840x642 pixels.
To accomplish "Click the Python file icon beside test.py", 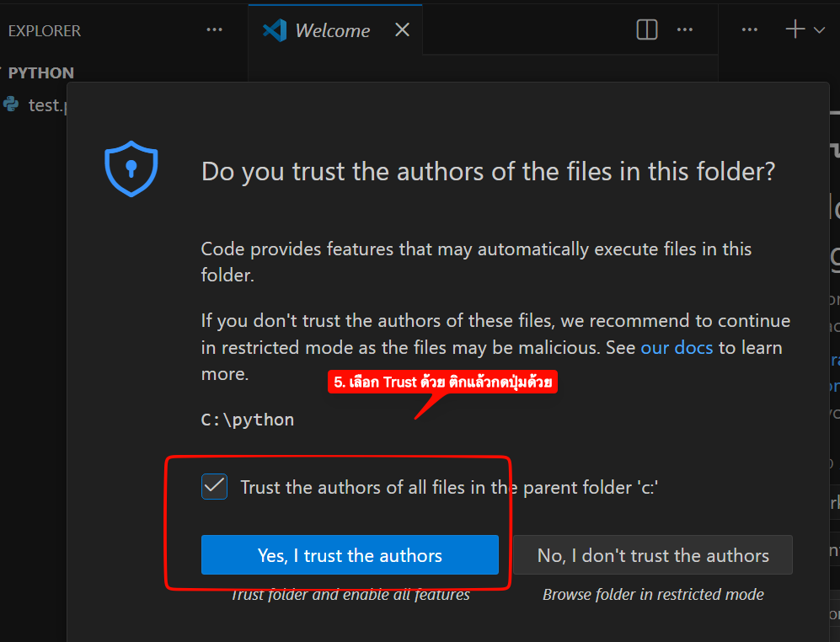I will [11, 104].
